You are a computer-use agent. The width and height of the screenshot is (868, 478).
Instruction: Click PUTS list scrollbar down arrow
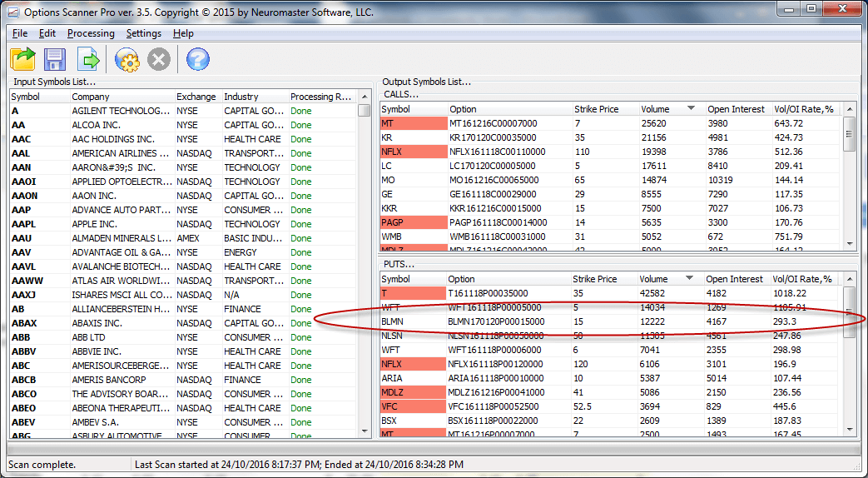849,429
